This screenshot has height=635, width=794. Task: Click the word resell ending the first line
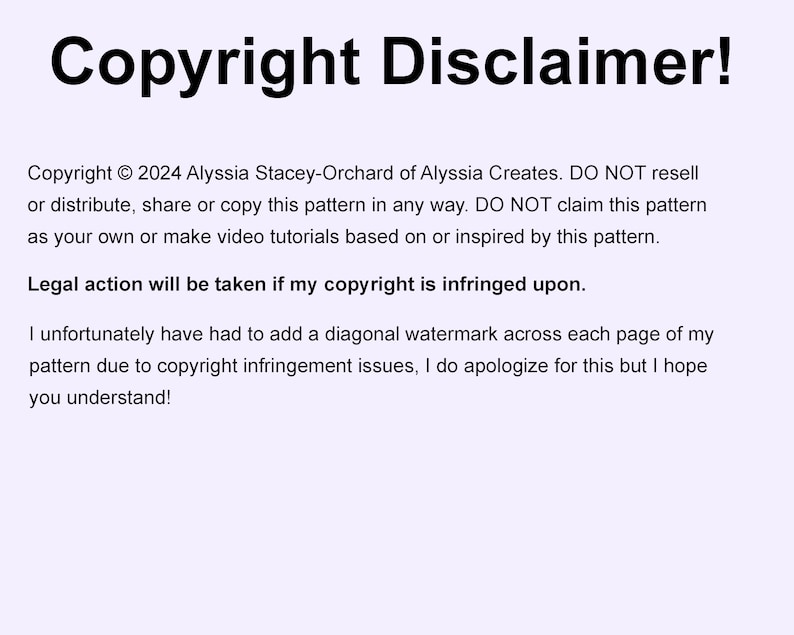pyautogui.click(x=675, y=173)
